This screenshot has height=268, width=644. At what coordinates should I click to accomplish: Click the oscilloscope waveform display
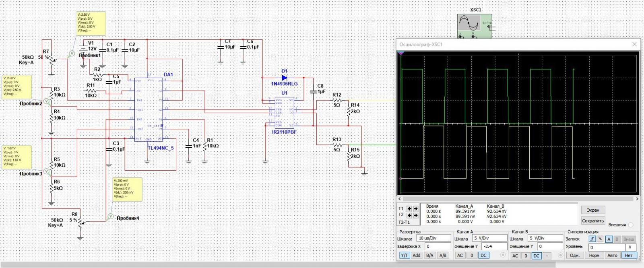(x=518, y=124)
